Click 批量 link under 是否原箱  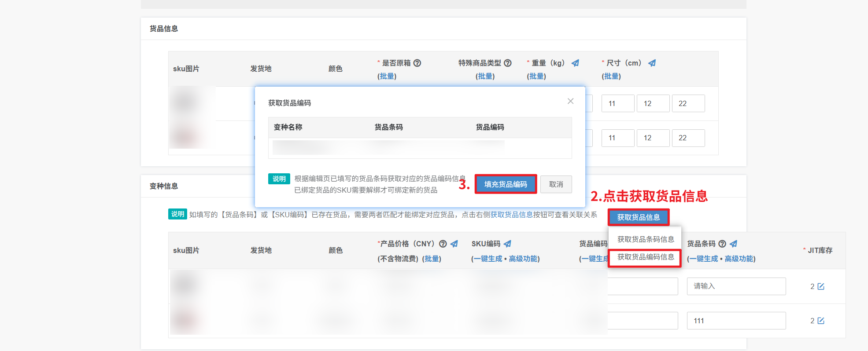tap(387, 76)
